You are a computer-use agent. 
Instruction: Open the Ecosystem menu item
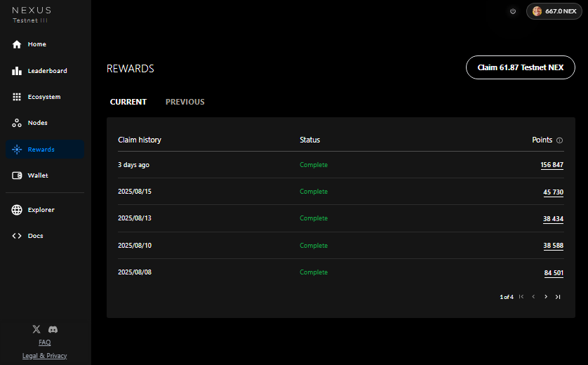tap(45, 97)
